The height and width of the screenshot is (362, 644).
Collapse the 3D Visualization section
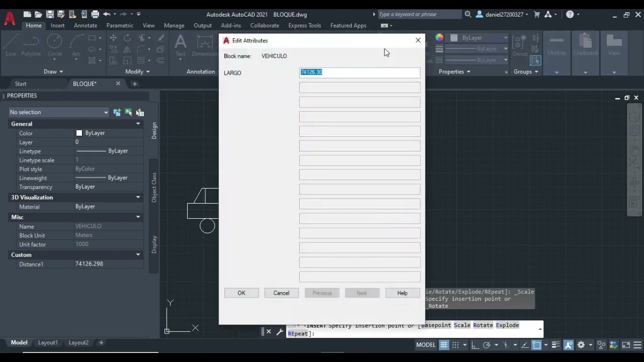[138, 197]
